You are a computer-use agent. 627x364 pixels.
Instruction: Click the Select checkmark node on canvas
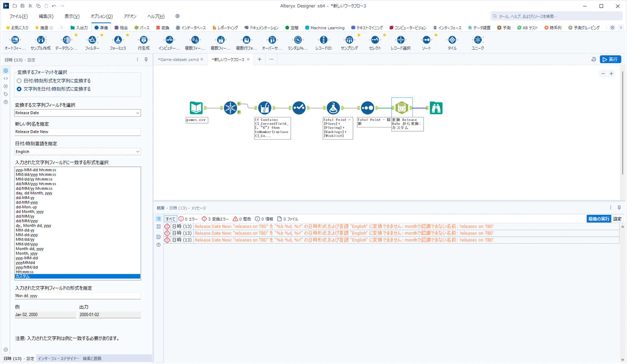tap(299, 108)
